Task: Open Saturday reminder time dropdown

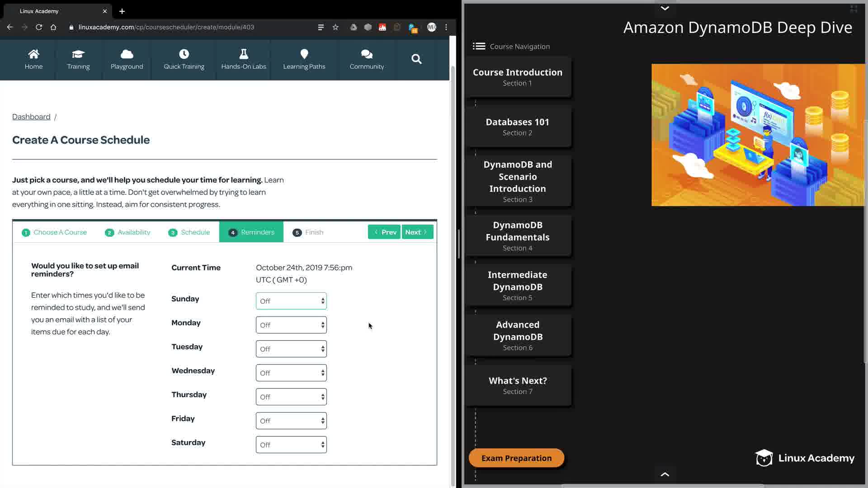Action: pos(291,445)
